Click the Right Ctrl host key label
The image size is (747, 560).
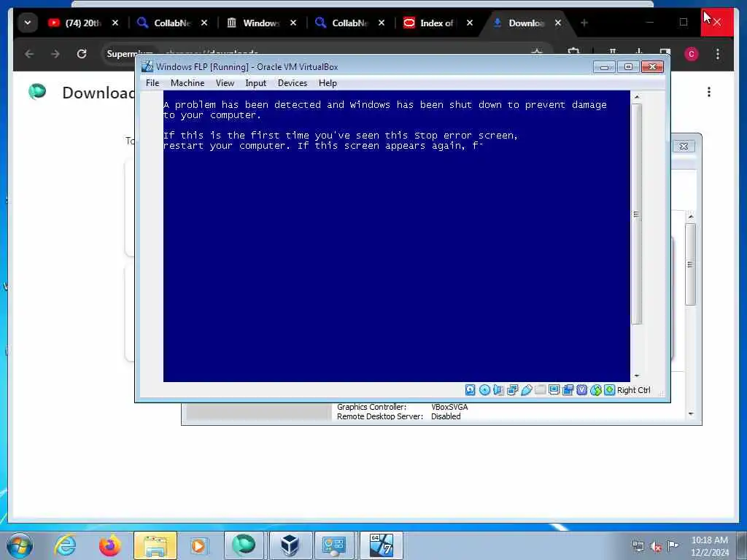634,390
